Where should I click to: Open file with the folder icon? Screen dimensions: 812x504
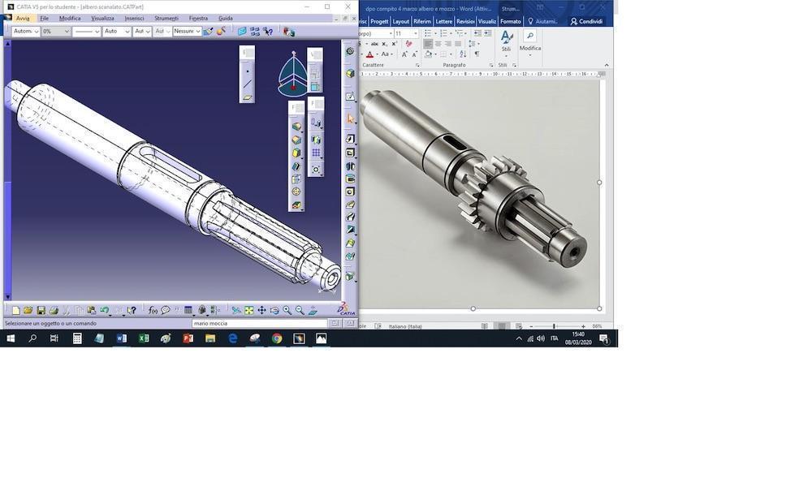(x=28, y=310)
